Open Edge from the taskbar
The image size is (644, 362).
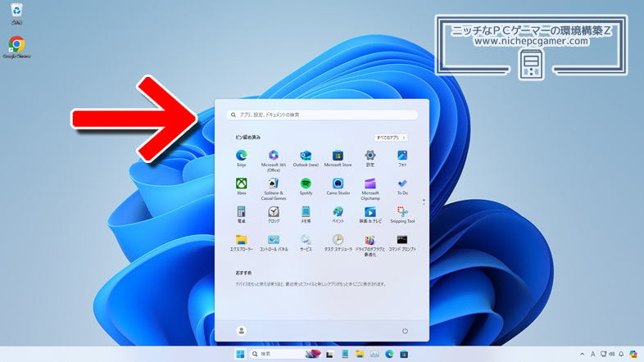point(389,354)
